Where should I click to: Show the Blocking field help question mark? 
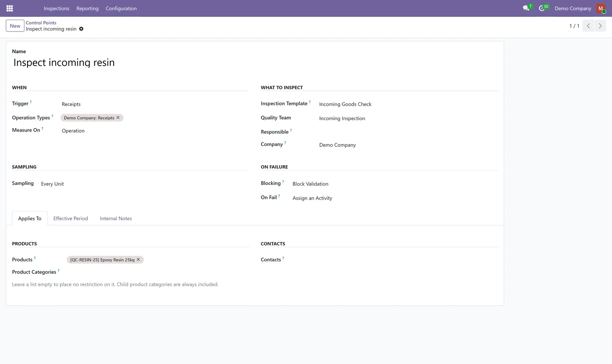[x=283, y=181]
